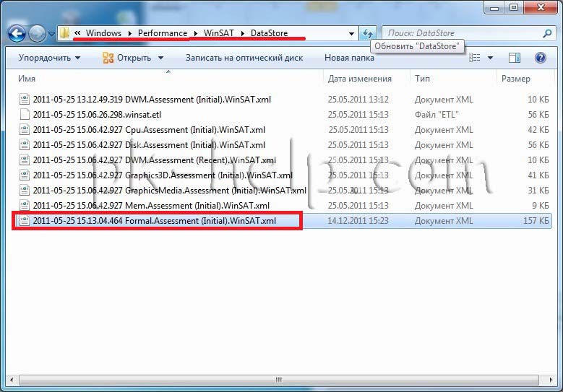Click the XML icon of 13.12.49.319 DWM.Assessment file
The height and width of the screenshot is (392, 563).
click(25, 100)
